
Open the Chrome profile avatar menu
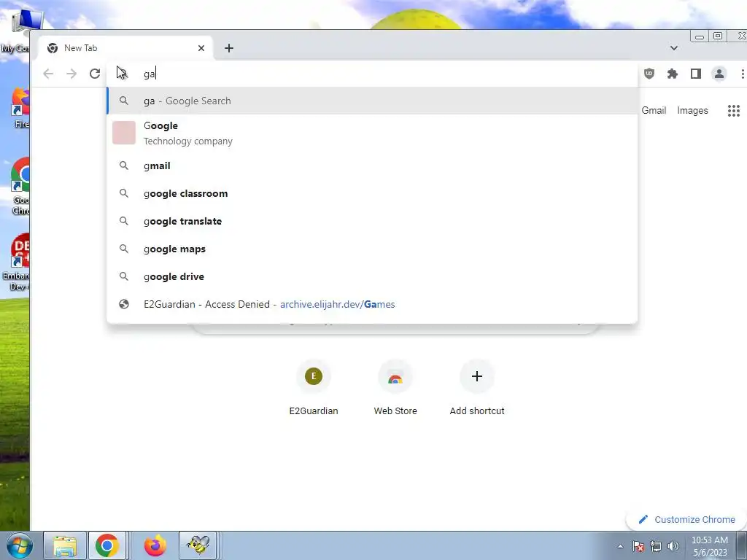719,74
